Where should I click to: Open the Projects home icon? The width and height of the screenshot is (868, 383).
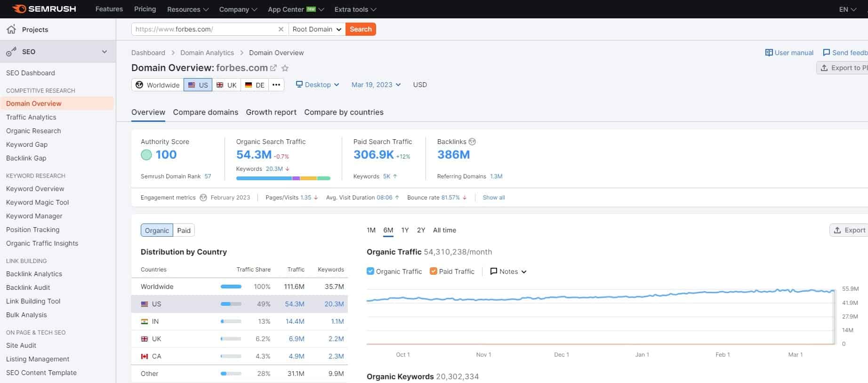pyautogui.click(x=11, y=29)
